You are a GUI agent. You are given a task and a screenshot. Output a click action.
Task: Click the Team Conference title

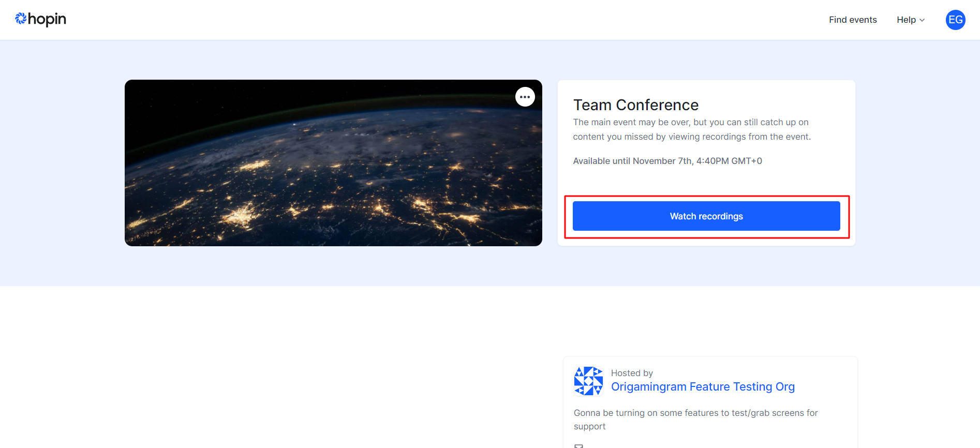tap(636, 105)
